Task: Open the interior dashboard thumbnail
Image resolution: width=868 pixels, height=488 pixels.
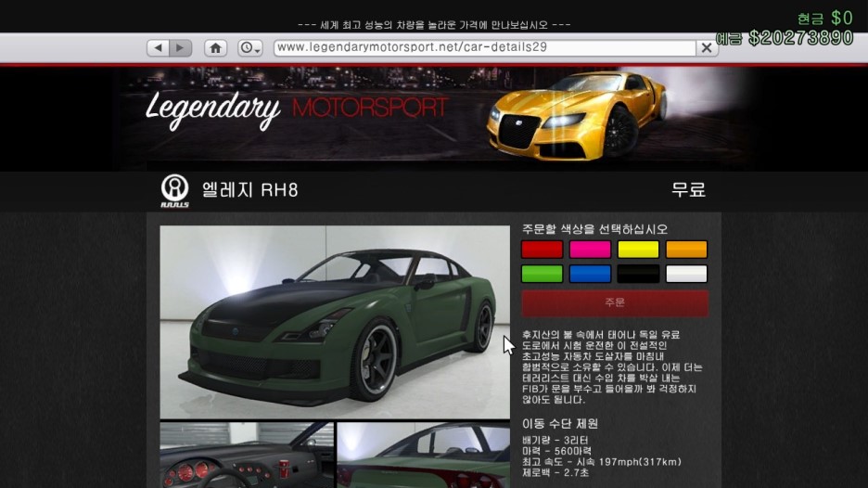Action: pyautogui.click(x=247, y=456)
